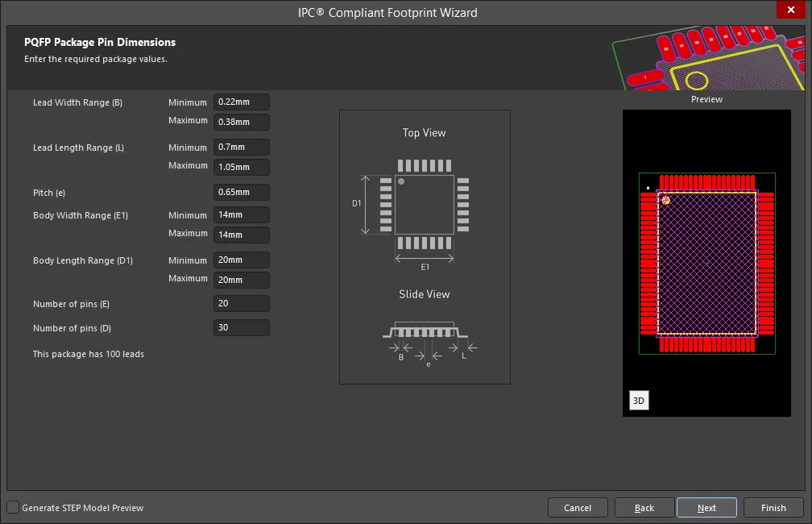Proceed with the Next button
This screenshot has height=524, width=812.
click(x=706, y=508)
